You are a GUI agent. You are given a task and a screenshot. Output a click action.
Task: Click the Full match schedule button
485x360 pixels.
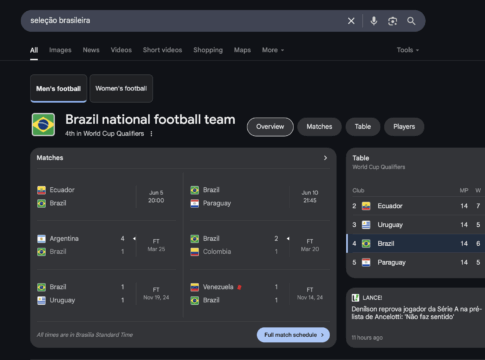point(293,335)
